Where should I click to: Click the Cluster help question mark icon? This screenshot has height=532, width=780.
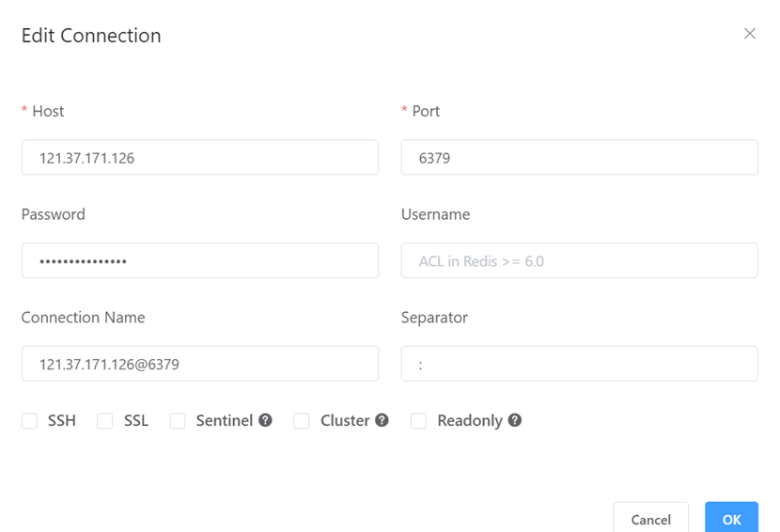[x=382, y=420]
